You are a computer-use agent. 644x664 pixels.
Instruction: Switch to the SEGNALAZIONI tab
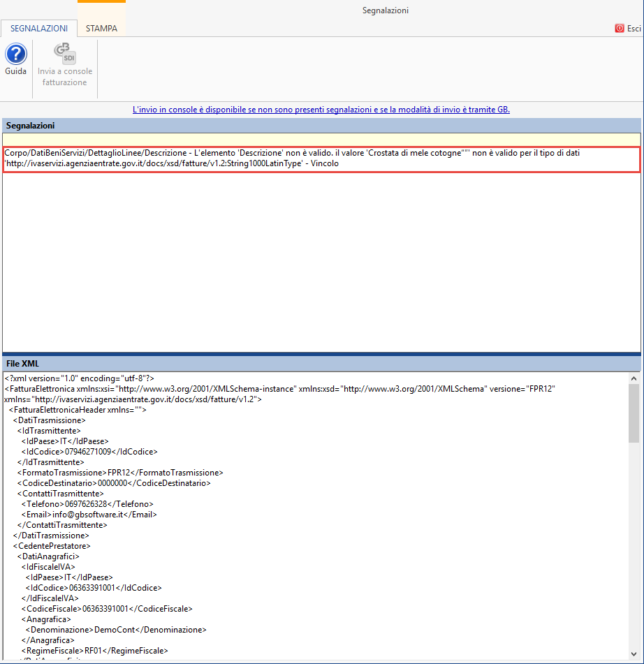point(39,29)
